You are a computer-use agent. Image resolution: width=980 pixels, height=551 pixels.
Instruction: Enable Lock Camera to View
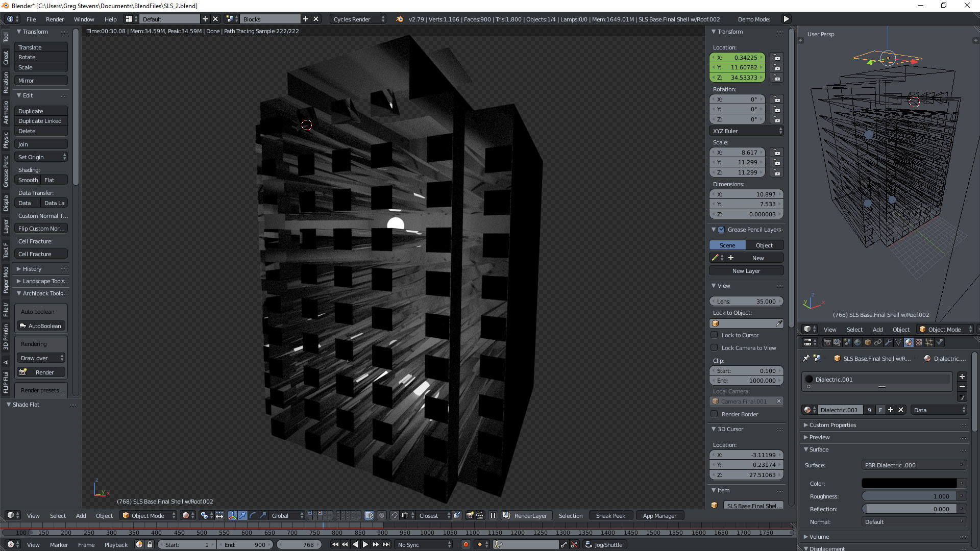click(x=715, y=348)
